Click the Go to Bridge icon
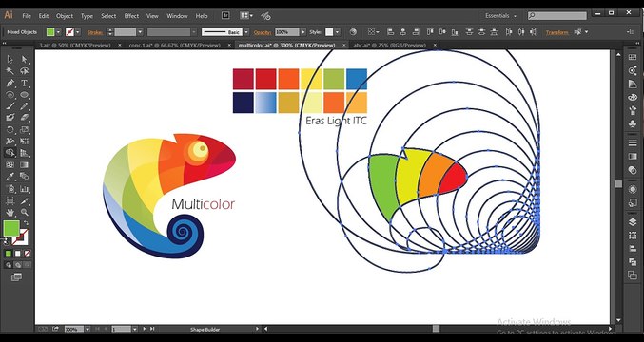Viewport: 644px width, 342px height. point(225,15)
